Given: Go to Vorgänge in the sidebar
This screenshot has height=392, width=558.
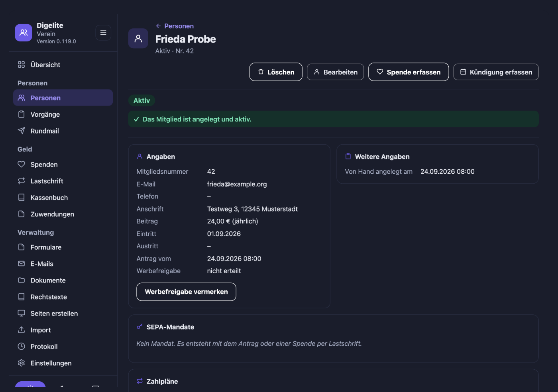Looking at the screenshot, I should 63,114.
